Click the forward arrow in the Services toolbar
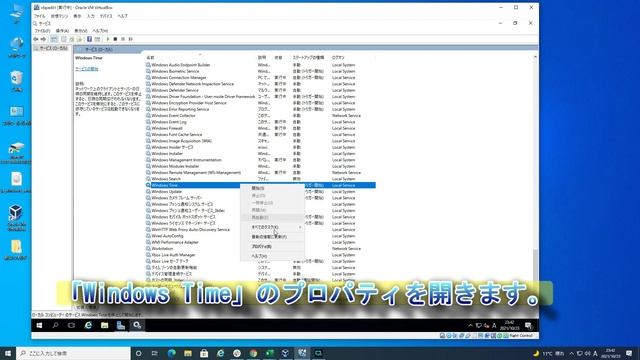This screenshot has height=360, width=640. (43, 39)
